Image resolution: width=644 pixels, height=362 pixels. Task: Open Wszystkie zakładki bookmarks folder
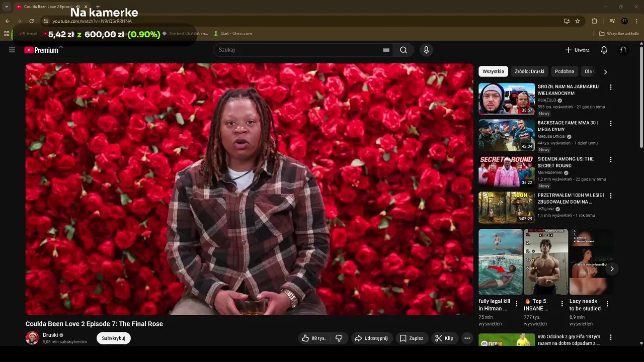coord(619,34)
